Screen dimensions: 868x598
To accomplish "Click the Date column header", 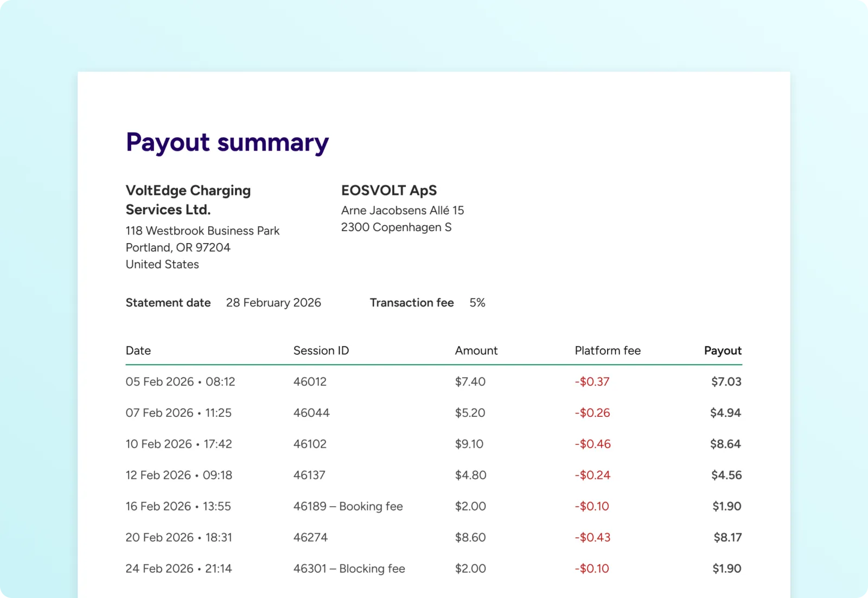I will (138, 351).
